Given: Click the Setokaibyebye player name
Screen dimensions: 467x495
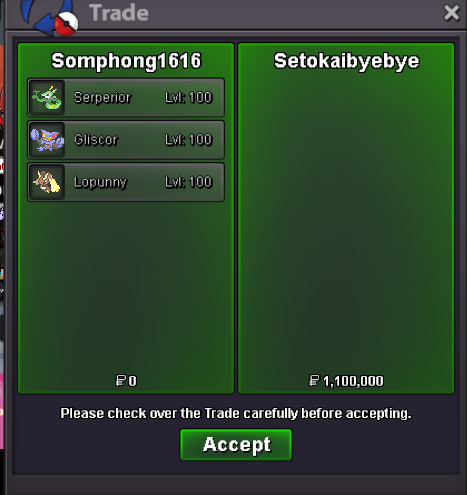Looking at the screenshot, I should [x=346, y=62].
